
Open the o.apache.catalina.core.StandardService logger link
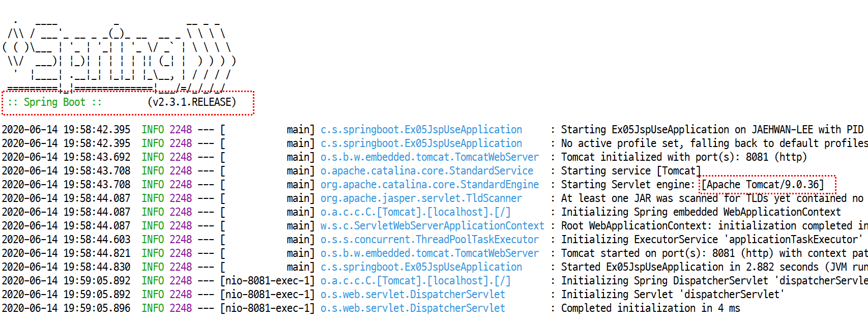coord(427,171)
